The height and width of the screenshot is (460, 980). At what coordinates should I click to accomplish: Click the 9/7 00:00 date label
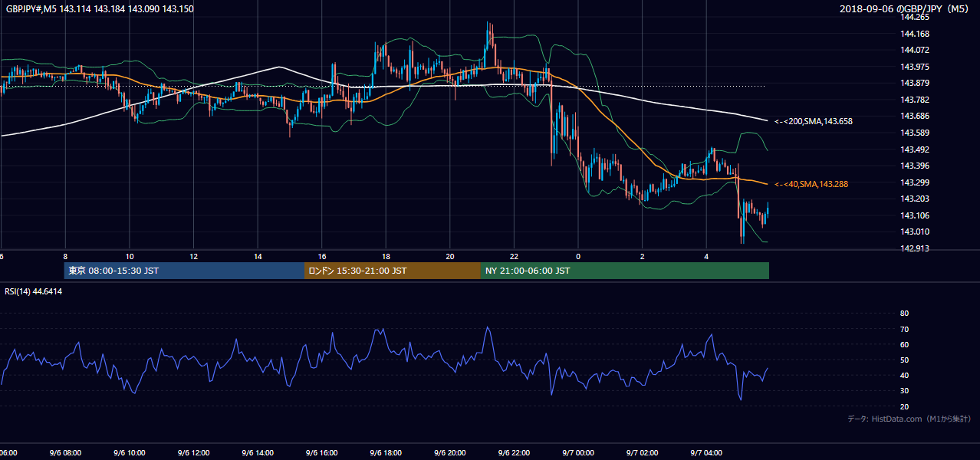[578, 452]
